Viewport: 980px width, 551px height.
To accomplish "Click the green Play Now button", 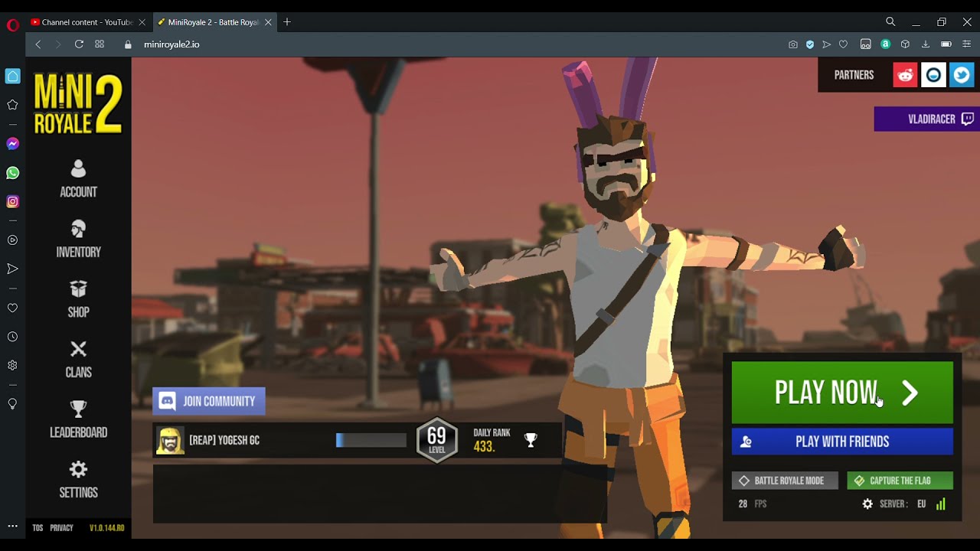I will [842, 393].
